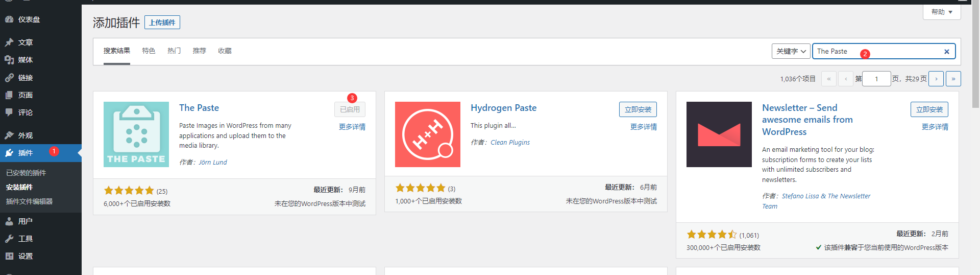Open The Paste plugin thumbnail
The width and height of the screenshot is (980, 275).
[x=136, y=134]
